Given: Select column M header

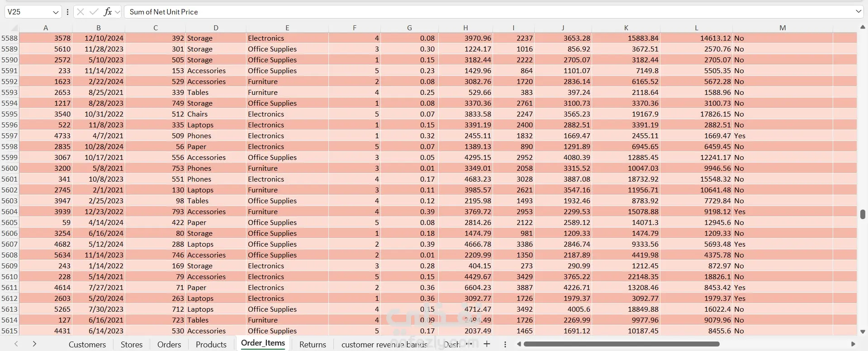Looking at the screenshot, I should pyautogui.click(x=783, y=28).
